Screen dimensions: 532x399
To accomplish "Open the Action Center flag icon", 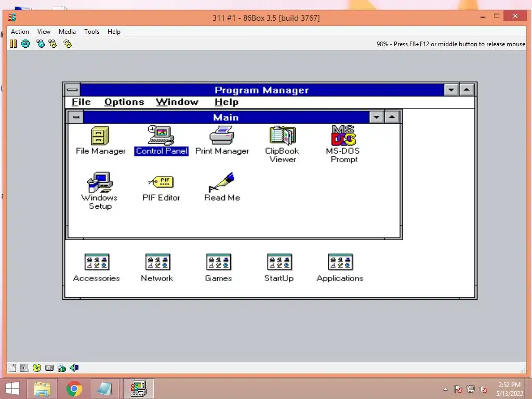I will [458, 389].
